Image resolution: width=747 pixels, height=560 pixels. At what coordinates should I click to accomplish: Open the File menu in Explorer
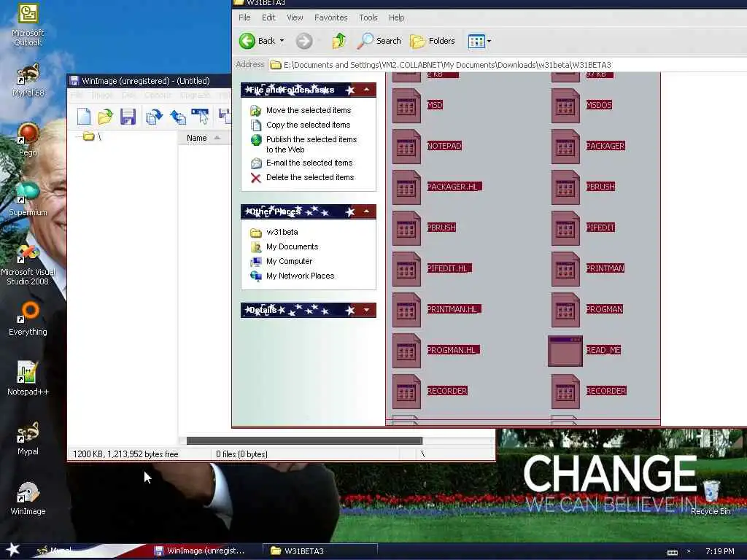(x=244, y=17)
